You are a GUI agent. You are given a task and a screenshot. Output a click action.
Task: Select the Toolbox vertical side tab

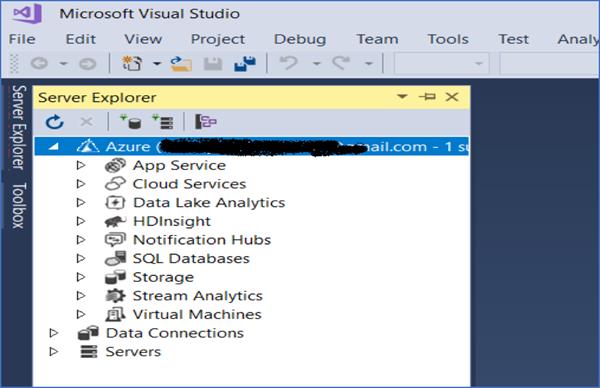(x=19, y=205)
